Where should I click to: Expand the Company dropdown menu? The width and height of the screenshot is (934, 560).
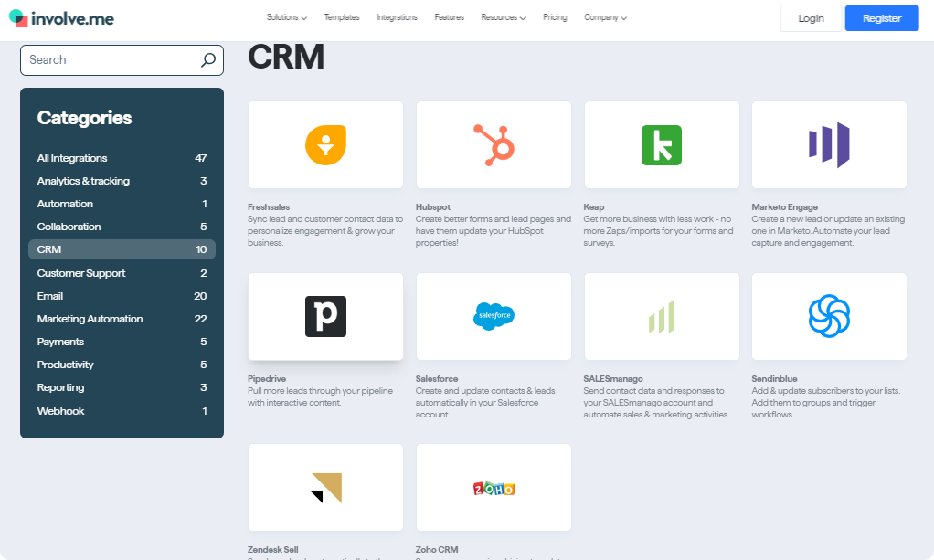[605, 17]
